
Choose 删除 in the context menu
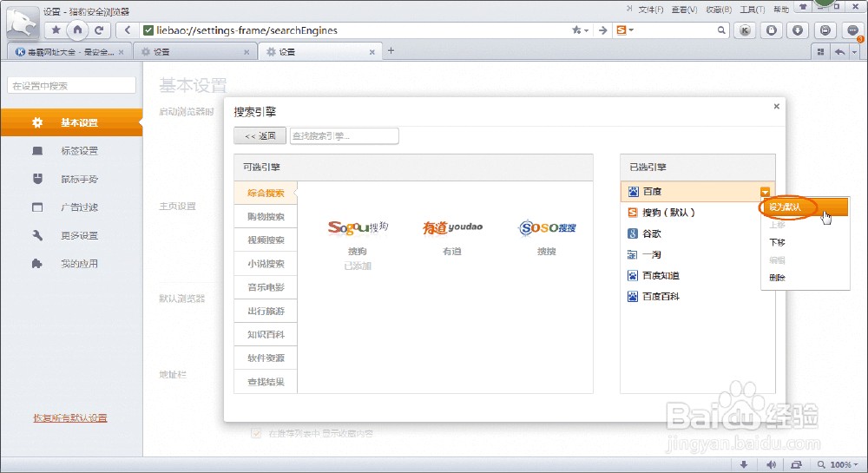pos(777,278)
